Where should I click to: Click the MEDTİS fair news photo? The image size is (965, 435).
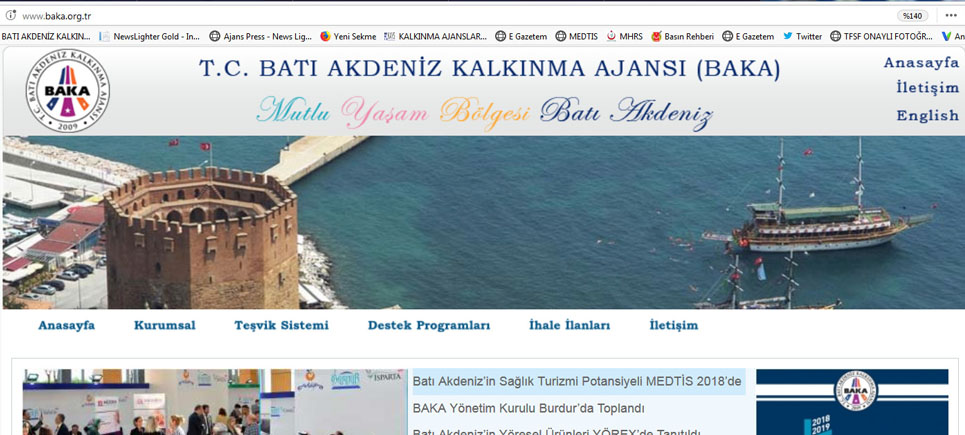(215, 402)
